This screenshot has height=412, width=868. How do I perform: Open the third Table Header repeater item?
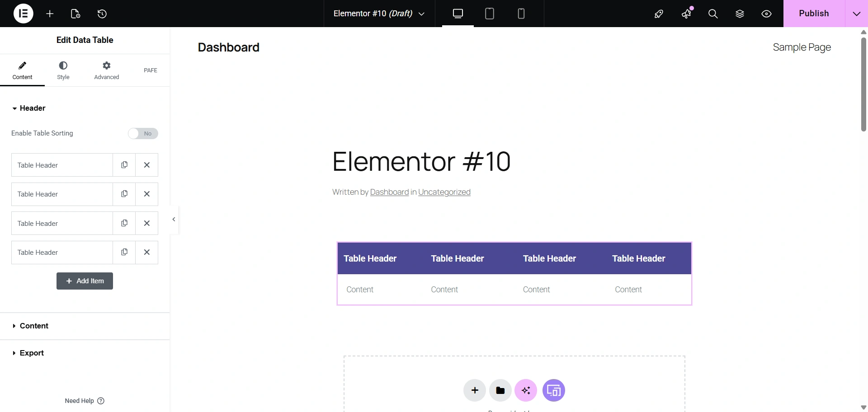coord(62,223)
